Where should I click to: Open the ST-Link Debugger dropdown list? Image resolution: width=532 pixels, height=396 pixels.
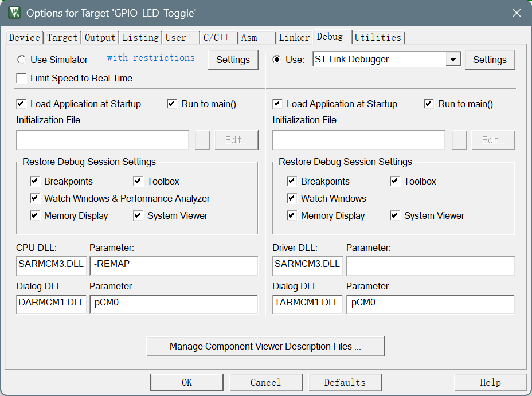(x=453, y=60)
